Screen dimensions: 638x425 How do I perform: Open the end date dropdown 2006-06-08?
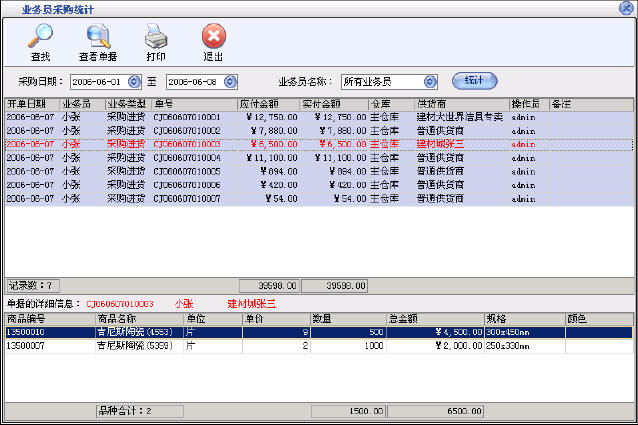[241, 81]
